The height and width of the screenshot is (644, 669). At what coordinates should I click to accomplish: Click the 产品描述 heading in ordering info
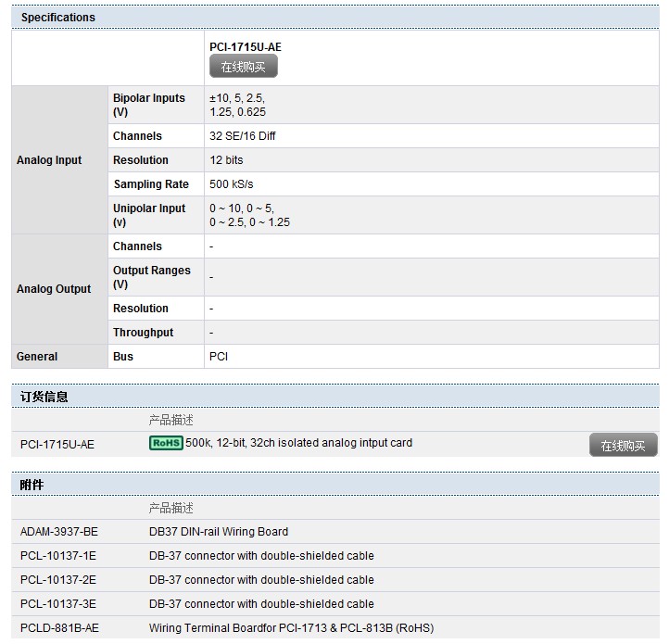click(171, 420)
